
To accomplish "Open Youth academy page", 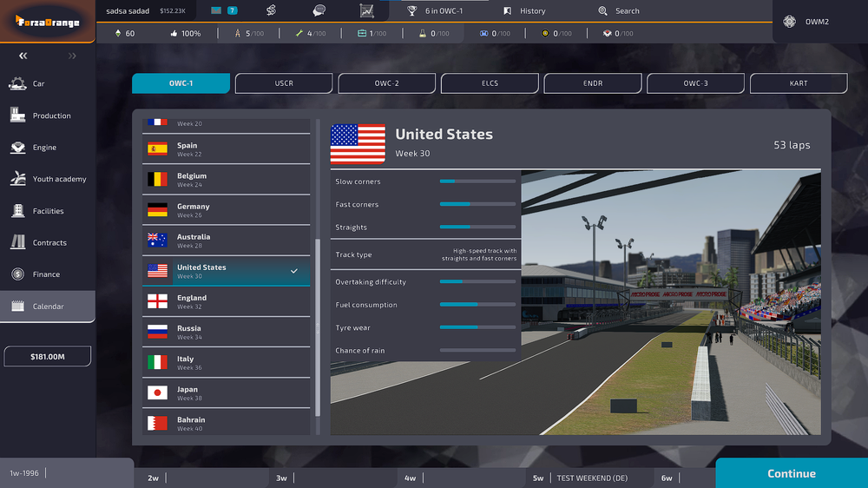I will (48, 179).
